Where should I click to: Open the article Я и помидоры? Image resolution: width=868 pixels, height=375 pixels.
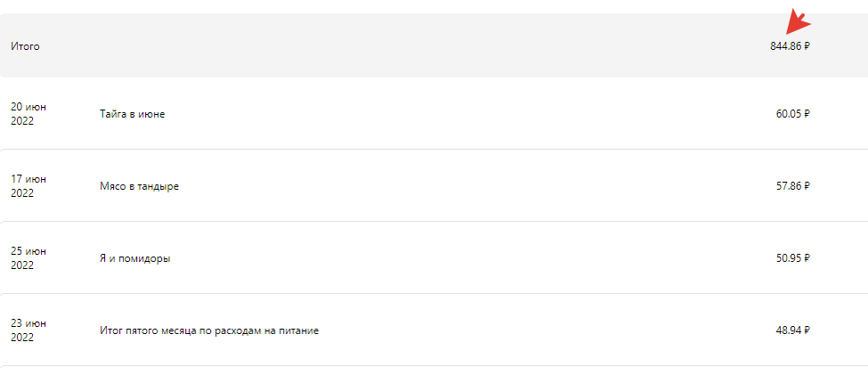135,258
